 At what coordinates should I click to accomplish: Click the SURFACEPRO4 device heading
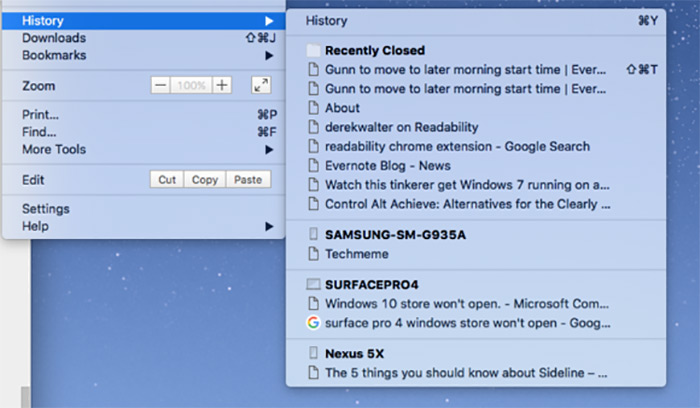coord(371,285)
